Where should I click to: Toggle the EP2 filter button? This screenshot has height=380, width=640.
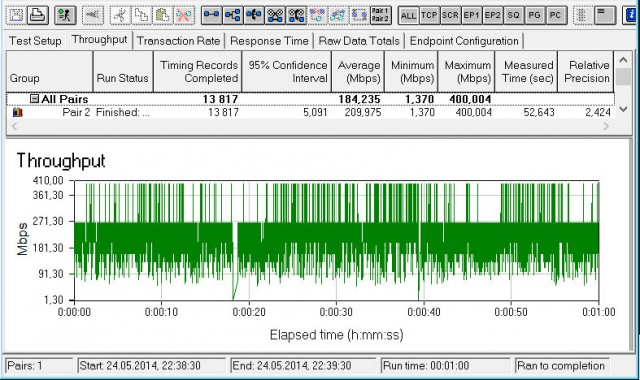coord(493,16)
